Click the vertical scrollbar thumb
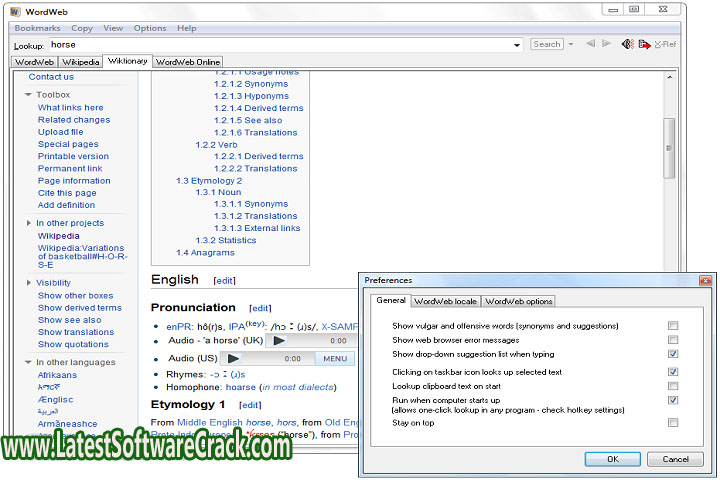Viewport: 720px width, 480px height. click(669, 148)
